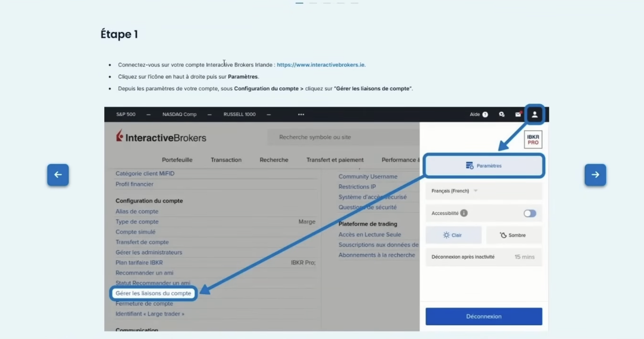Change Déconnexion après inactivité 15 mins setting

(x=483, y=257)
